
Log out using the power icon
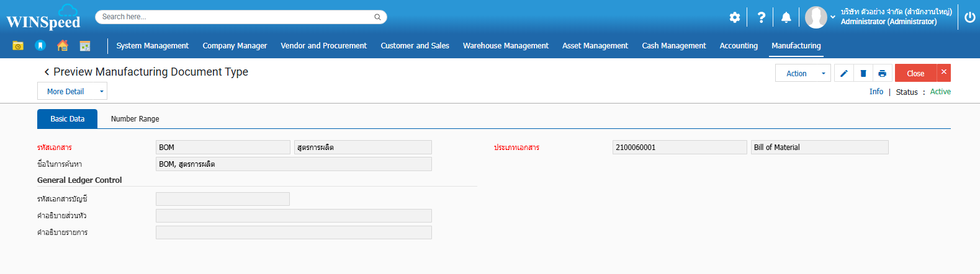click(969, 17)
